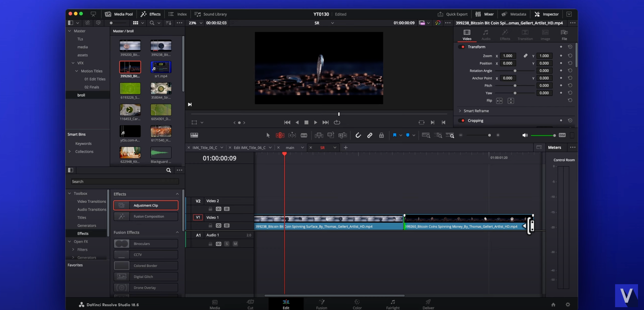Image resolution: width=644 pixels, height=310 pixels.
Task: Open the viewer zoom 23% dropdown
Action: pyautogui.click(x=201, y=23)
